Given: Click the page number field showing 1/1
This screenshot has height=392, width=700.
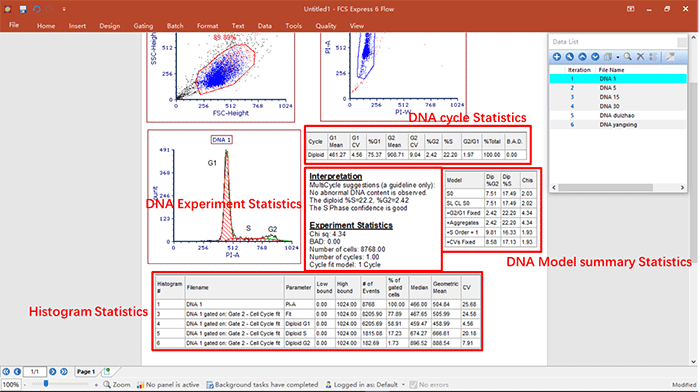Looking at the screenshot, I should click(x=35, y=371).
